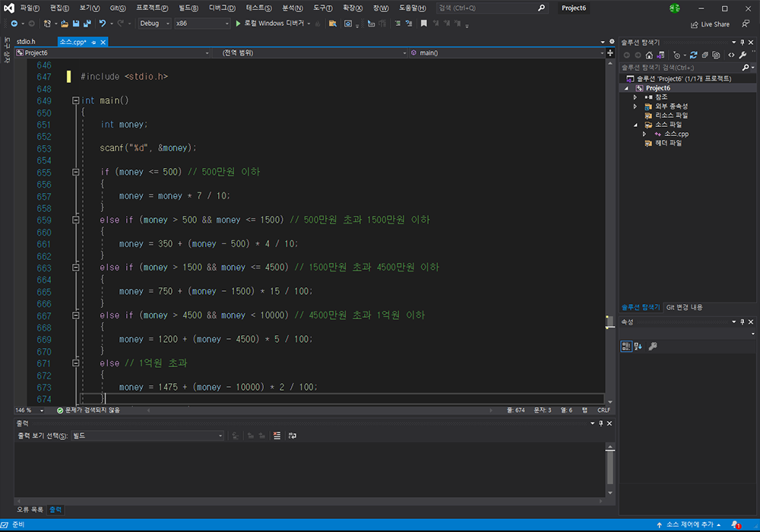Click the Pending Changes Filter clock icon

[677, 55]
